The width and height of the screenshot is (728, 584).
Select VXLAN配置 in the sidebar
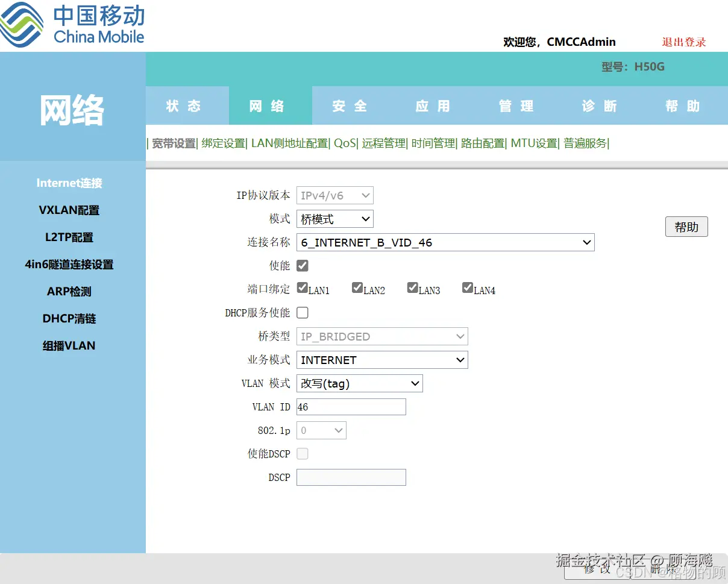click(69, 210)
